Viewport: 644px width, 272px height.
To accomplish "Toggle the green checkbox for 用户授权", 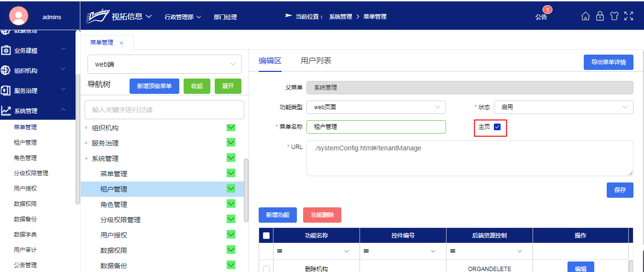I will coord(231,234).
